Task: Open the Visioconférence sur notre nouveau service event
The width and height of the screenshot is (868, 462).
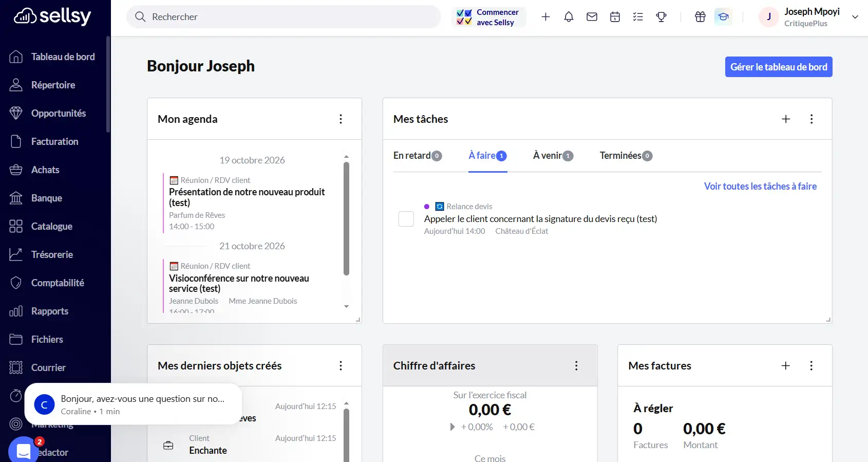Action: [x=239, y=284]
